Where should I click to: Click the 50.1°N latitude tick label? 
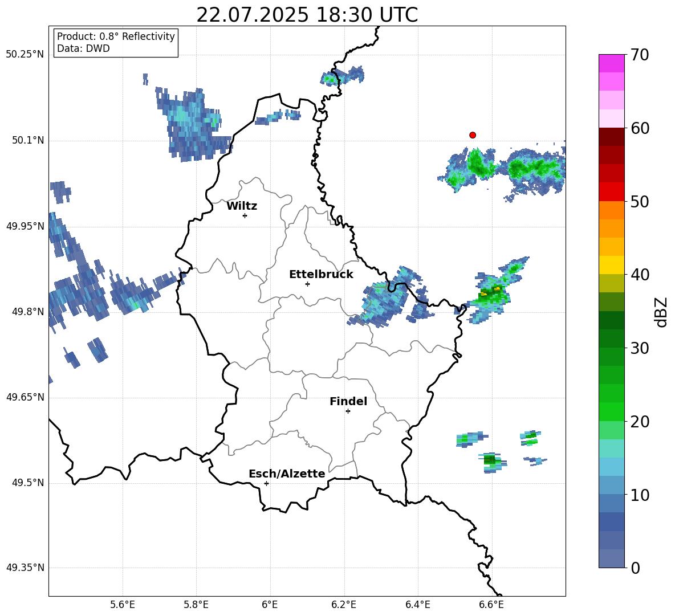tap(27, 141)
